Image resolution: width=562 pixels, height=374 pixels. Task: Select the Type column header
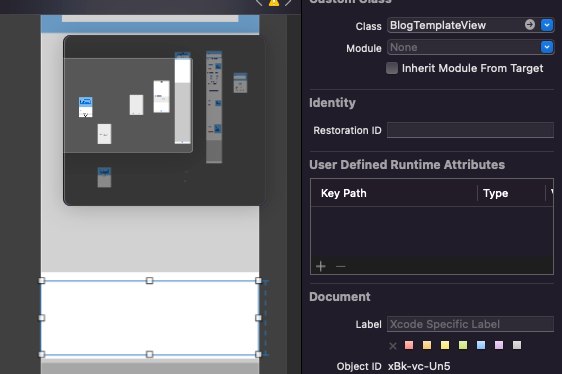pyautogui.click(x=495, y=193)
